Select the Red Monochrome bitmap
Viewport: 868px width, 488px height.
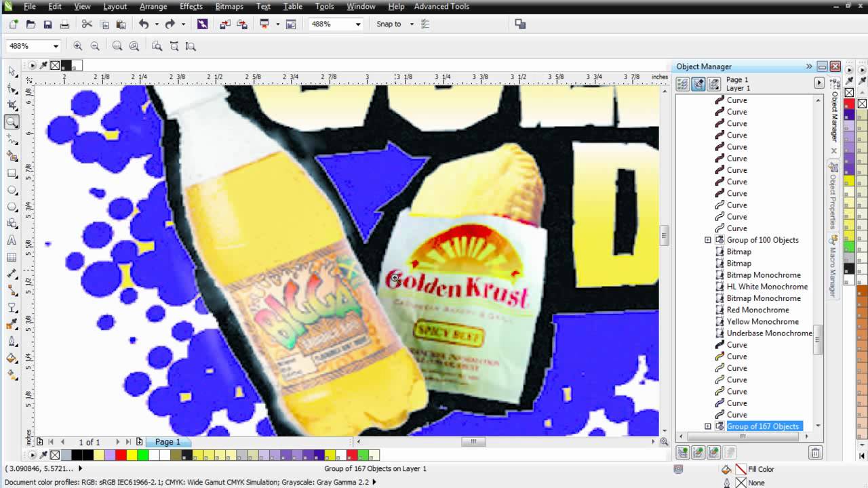[757, 310]
